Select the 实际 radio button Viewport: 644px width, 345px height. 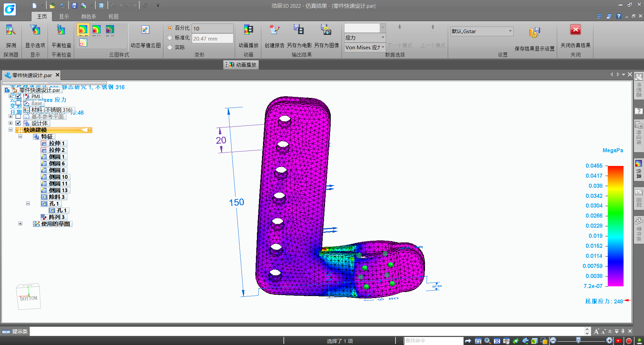(x=170, y=47)
